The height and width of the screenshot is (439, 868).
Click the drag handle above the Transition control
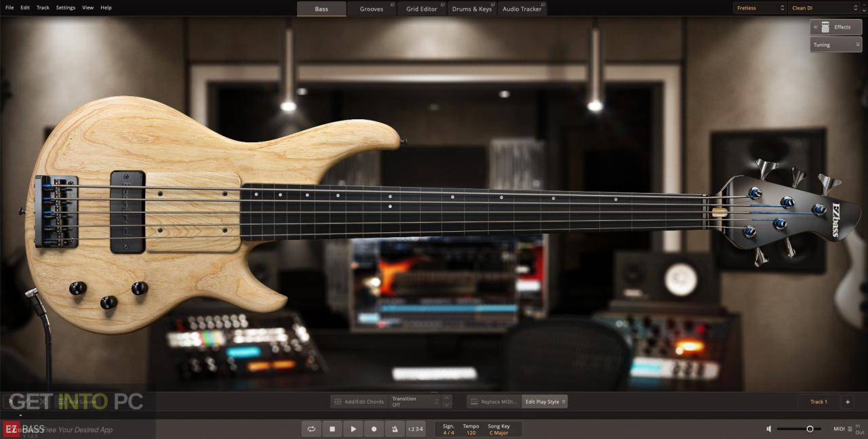tap(434, 393)
